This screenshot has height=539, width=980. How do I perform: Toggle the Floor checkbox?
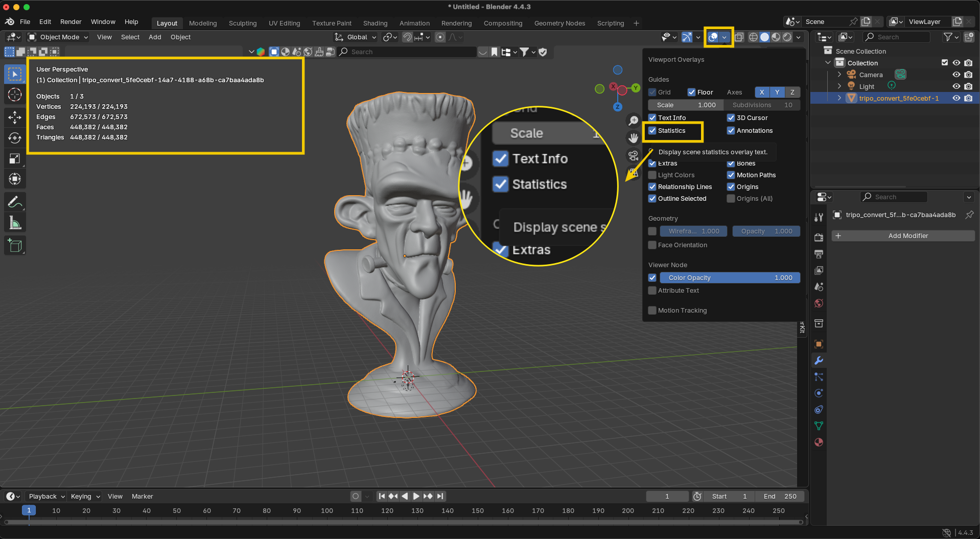692,92
